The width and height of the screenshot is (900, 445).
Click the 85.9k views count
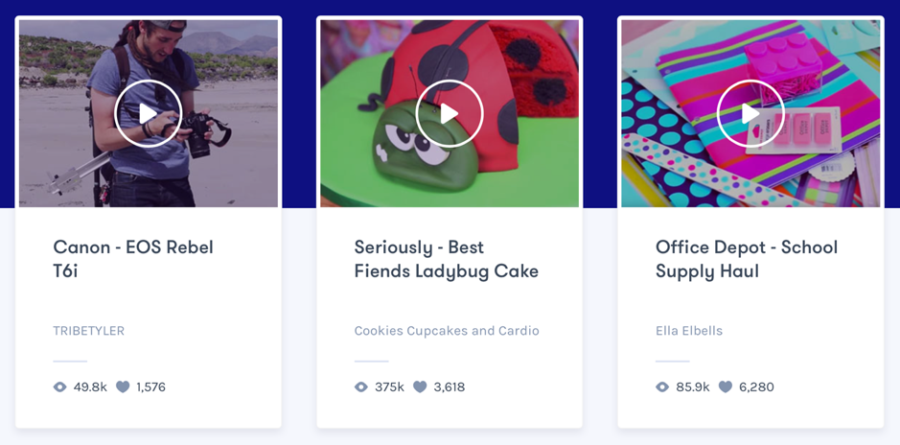pos(693,387)
